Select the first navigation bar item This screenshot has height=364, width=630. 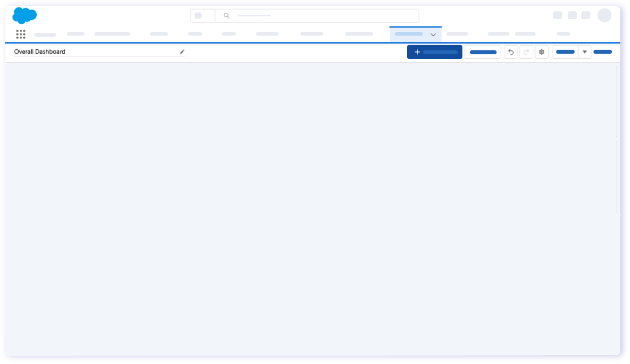[45, 34]
